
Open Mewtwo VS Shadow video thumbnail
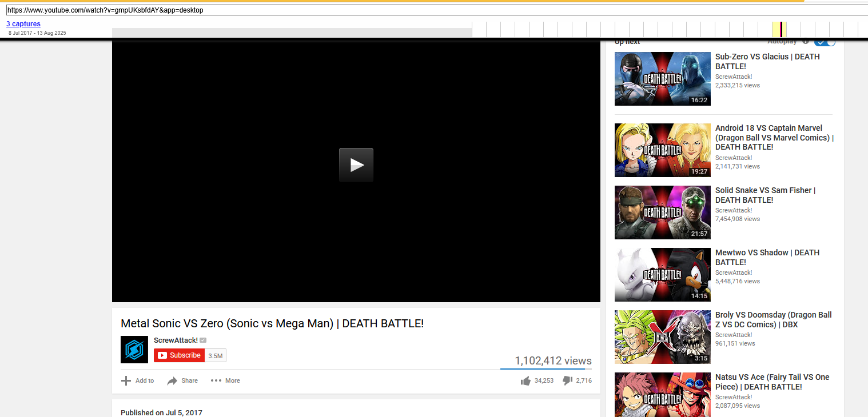(663, 275)
